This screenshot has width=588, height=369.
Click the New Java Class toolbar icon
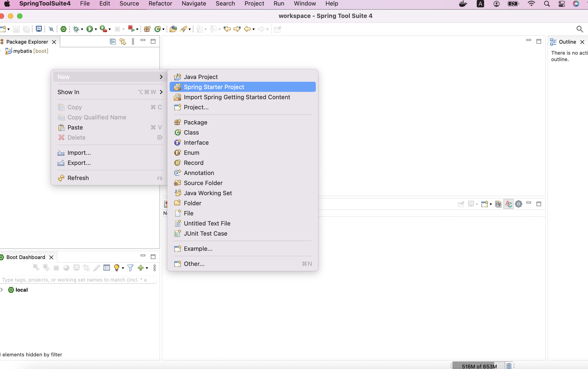(x=158, y=29)
